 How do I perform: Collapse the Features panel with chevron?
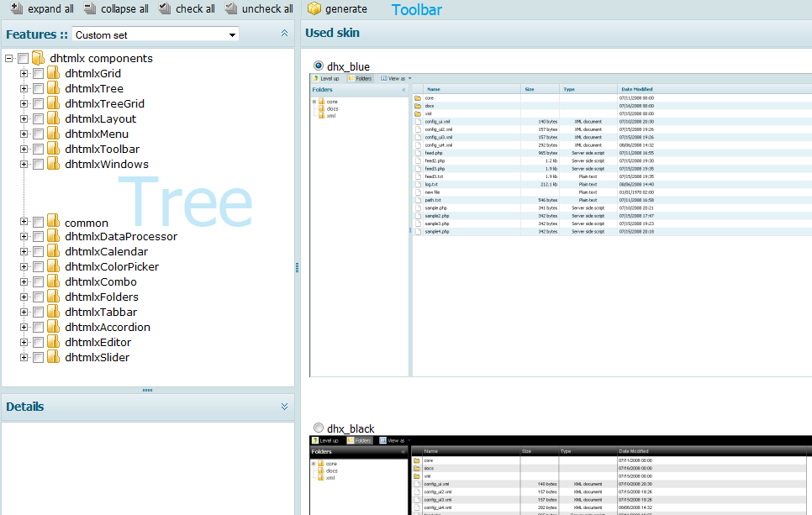tap(284, 34)
